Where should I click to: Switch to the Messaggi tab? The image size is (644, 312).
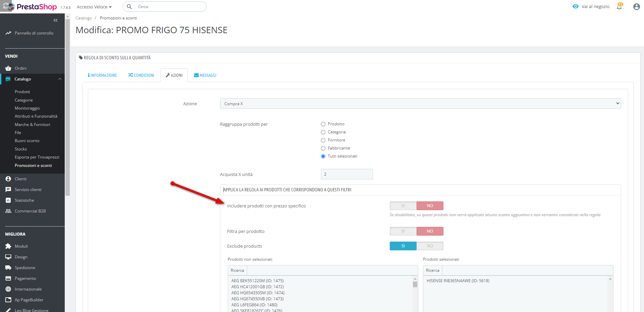tap(205, 75)
